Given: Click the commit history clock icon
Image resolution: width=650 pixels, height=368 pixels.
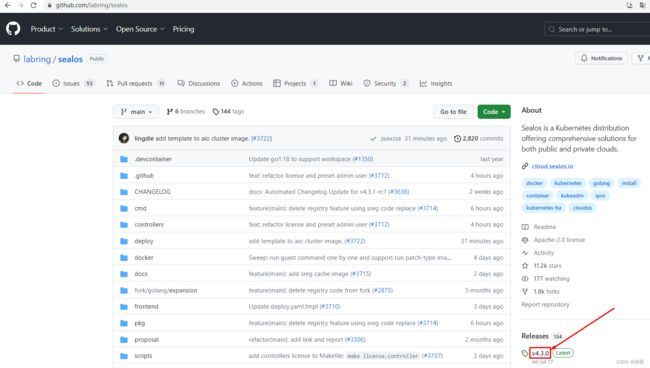Looking at the screenshot, I should pos(457,138).
